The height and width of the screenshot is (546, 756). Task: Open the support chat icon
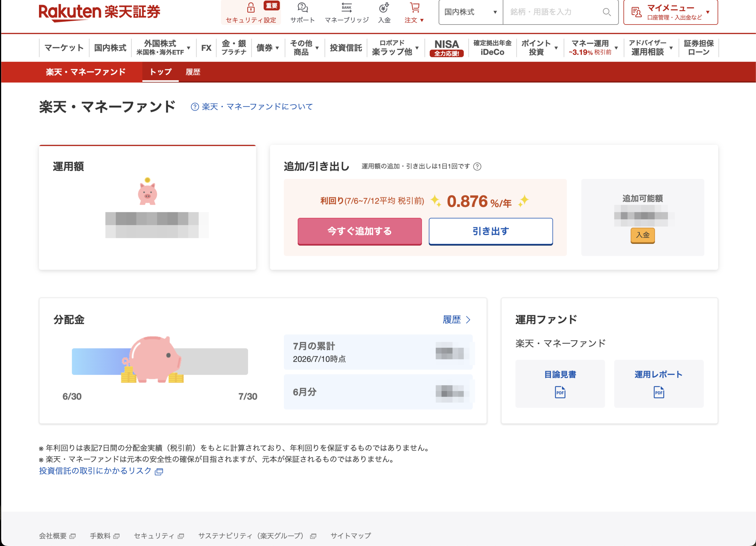pyautogui.click(x=302, y=7)
